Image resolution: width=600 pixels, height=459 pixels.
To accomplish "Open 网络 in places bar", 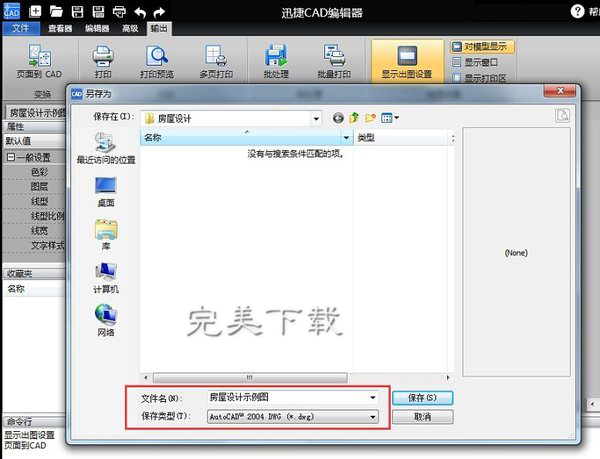I will 106,321.
